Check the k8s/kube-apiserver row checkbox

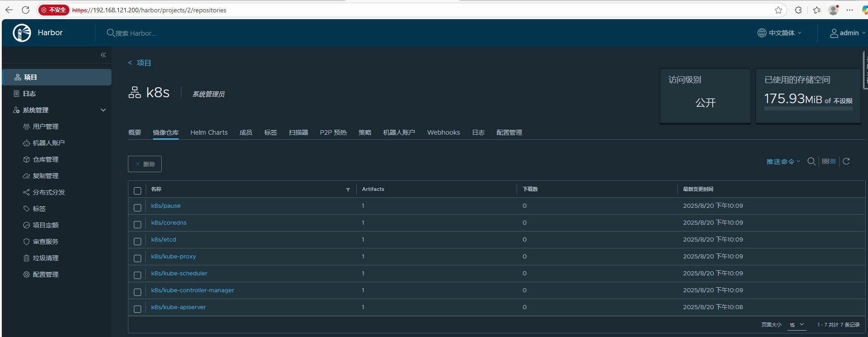click(x=138, y=309)
